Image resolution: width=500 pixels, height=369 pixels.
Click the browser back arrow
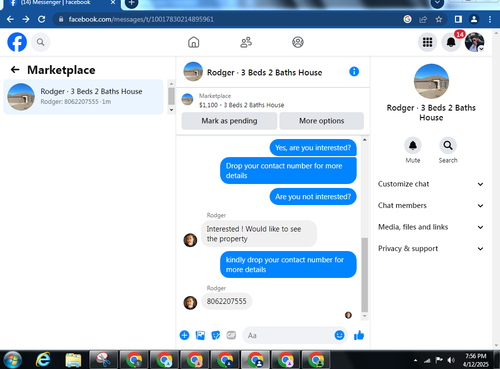(x=10, y=19)
